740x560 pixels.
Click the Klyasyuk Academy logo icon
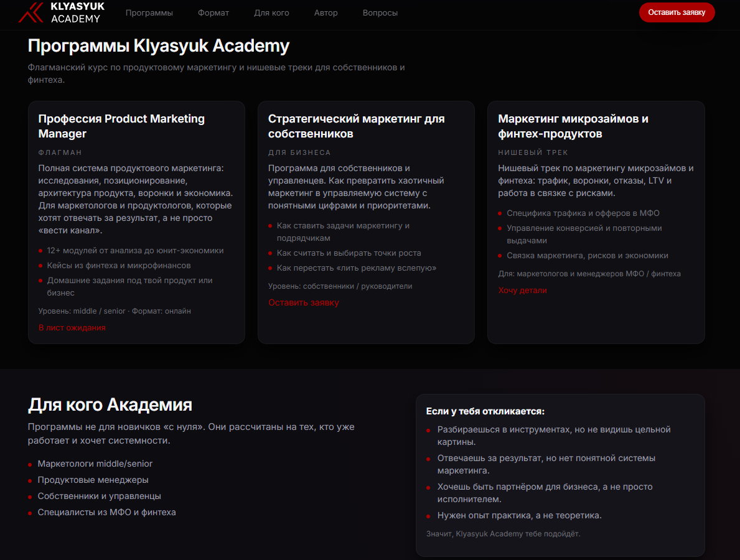[x=31, y=12]
